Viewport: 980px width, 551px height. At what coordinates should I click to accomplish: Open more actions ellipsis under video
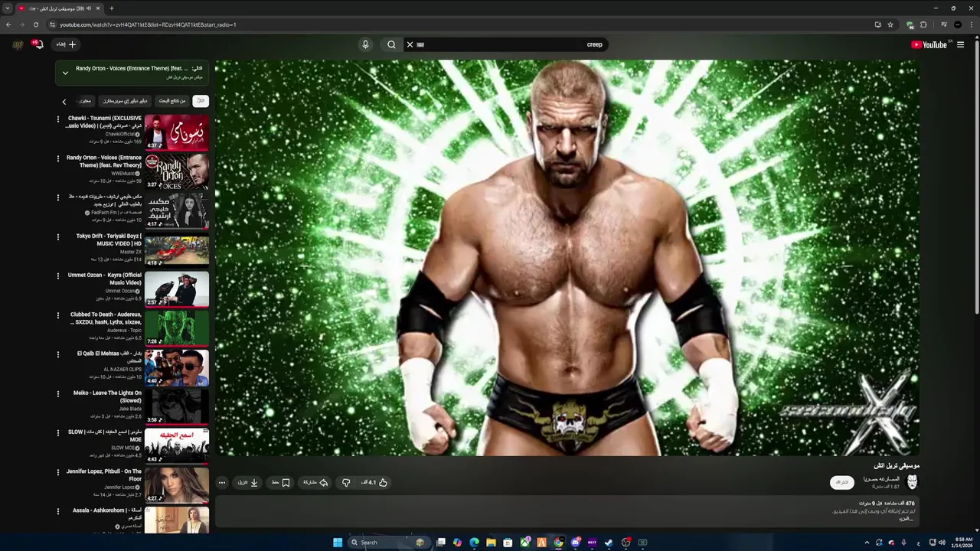pyautogui.click(x=222, y=482)
